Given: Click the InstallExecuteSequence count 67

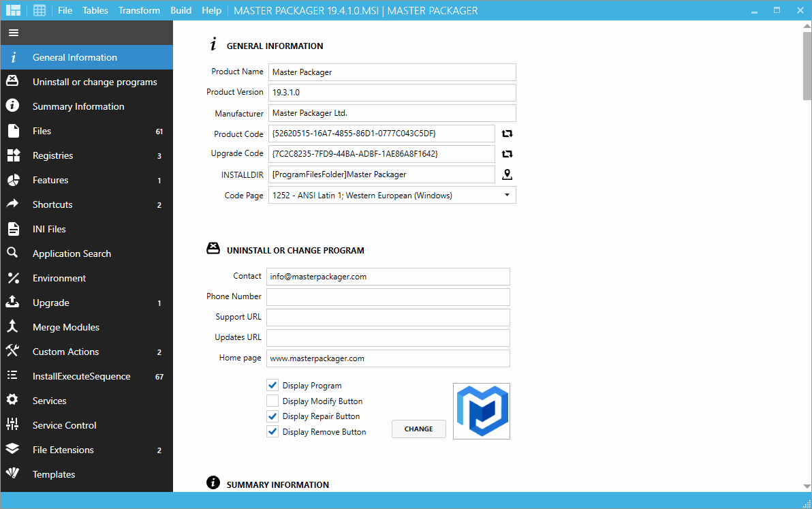Looking at the screenshot, I should click(x=159, y=377).
